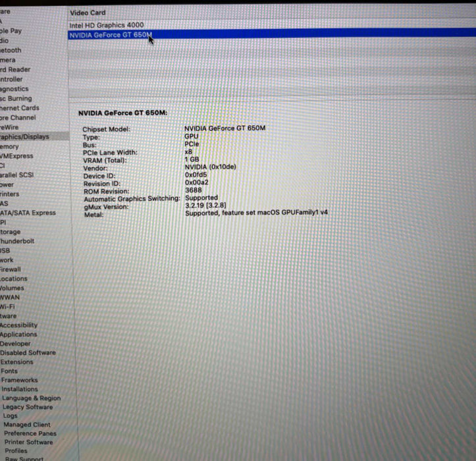Select NVMExpress in sidebar
This screenshot has height=461, width=476.
pos(16,156)
